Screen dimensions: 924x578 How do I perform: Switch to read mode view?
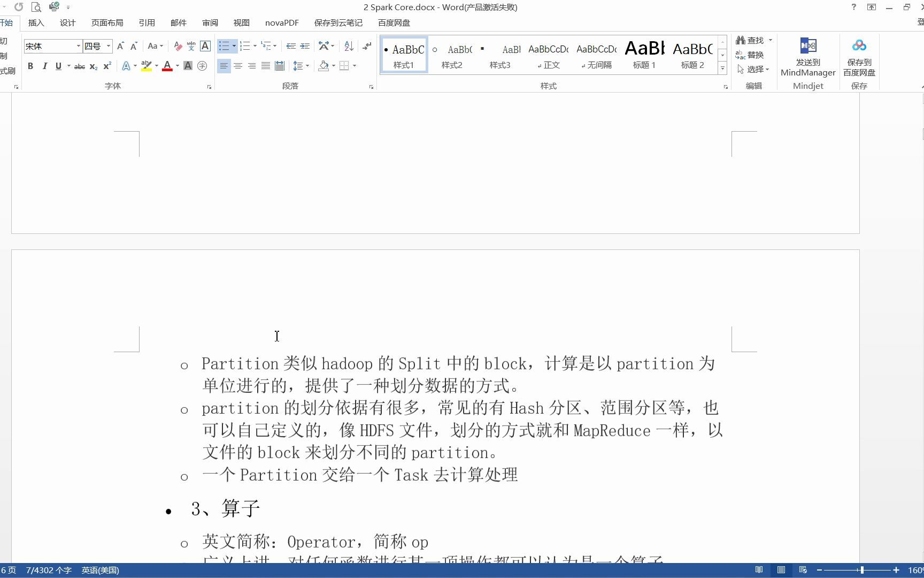(x=759, y=570)
